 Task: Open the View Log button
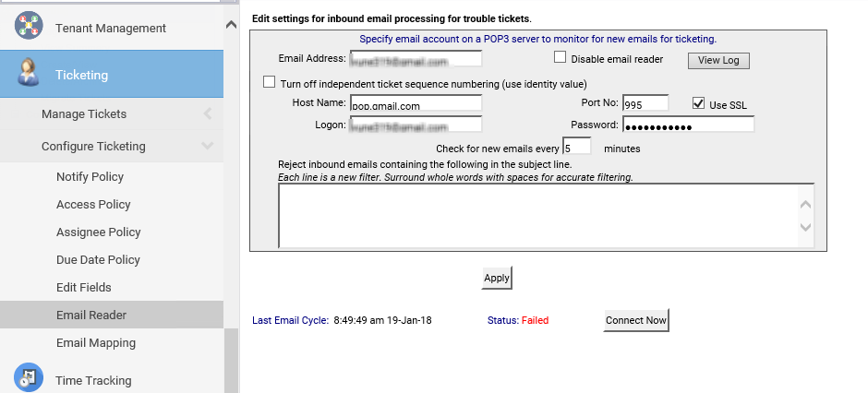click(x=718, y=61)
